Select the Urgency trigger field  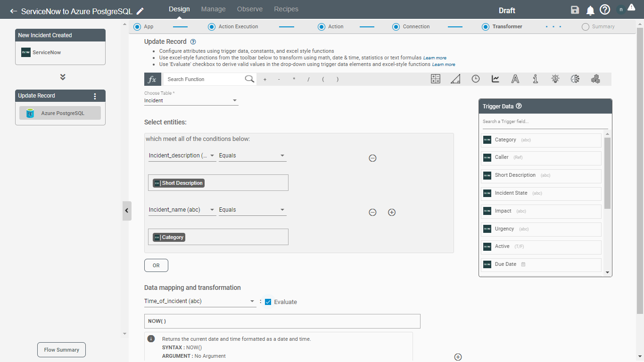541,230
